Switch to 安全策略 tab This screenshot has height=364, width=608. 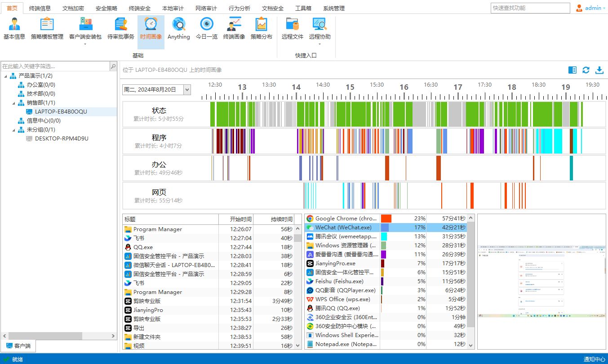tap(107, 8)
